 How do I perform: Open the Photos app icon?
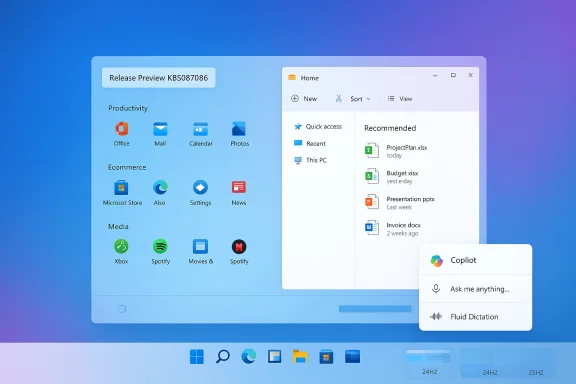point(239,129)
